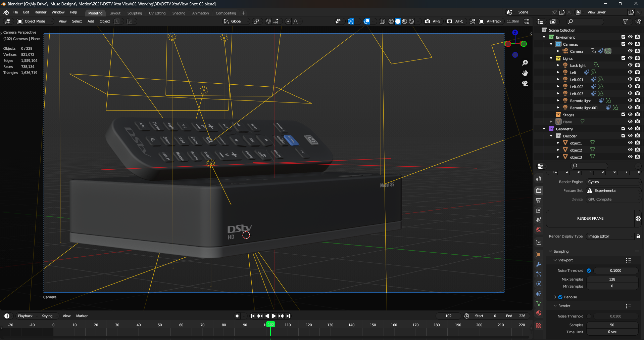Open the Render properties tab icon
The image size is (644, 340).
click(539, 190)
